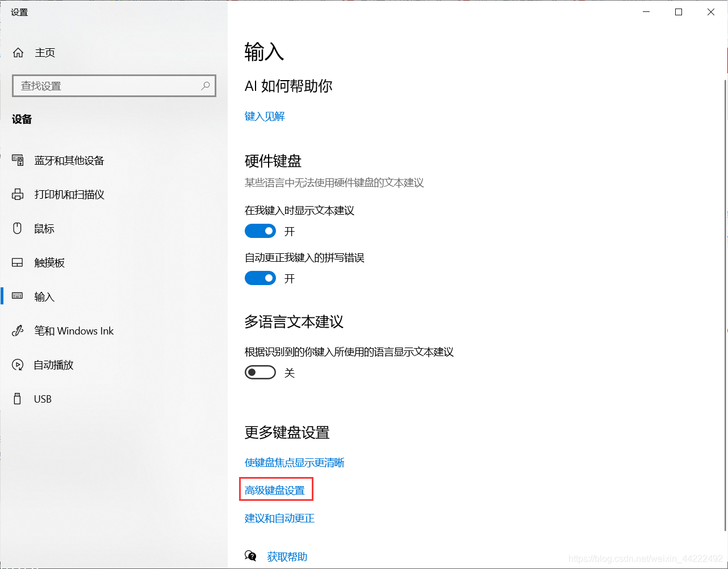
Task: Click the keyboard icon beside 输入
Action: [18, 296]
